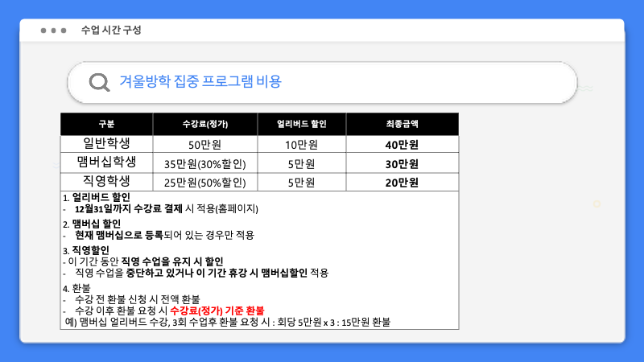Click the 20만원 final amount cell
Viewport: 644px width, 362px height.
point(402,183)
